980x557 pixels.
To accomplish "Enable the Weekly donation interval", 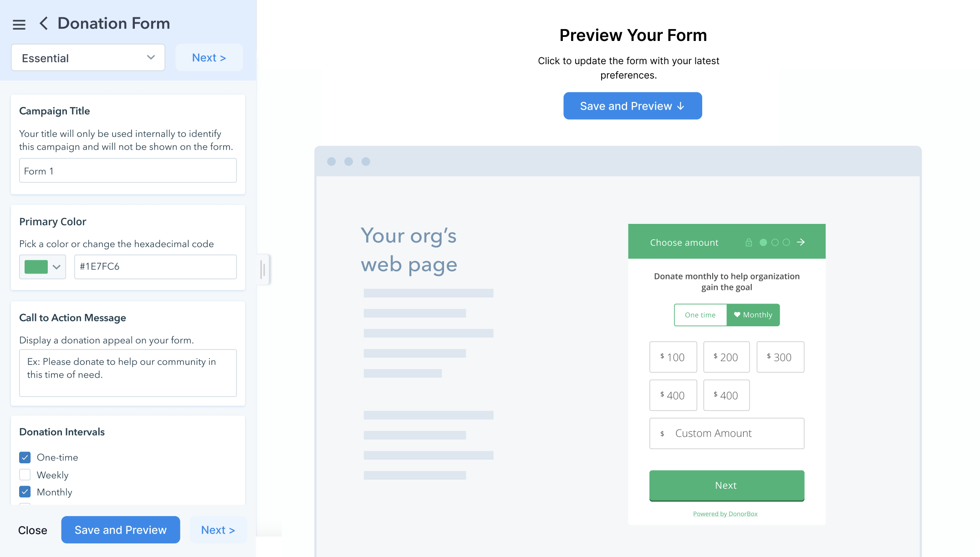I will [25, 475].
